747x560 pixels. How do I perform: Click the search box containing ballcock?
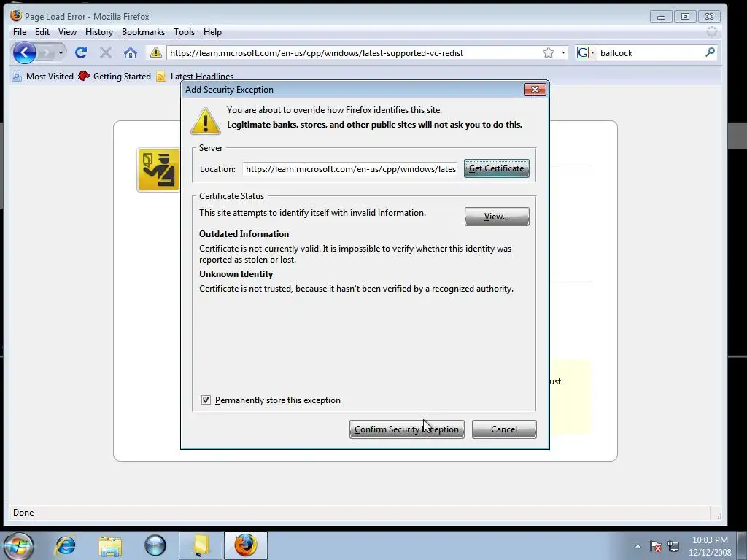650,52
